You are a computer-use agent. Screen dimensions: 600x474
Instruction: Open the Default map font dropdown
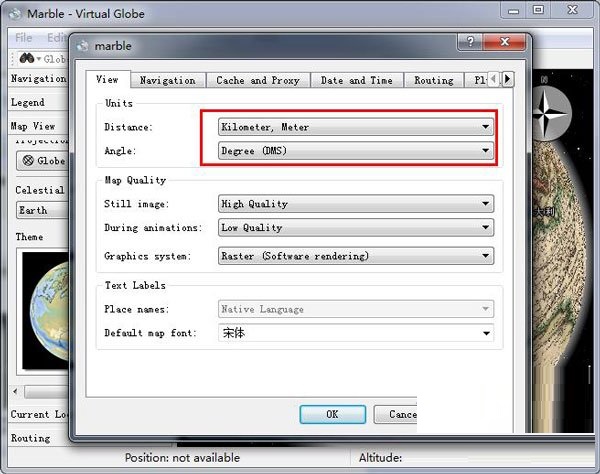pyautogui.click(x=356, y=333)
